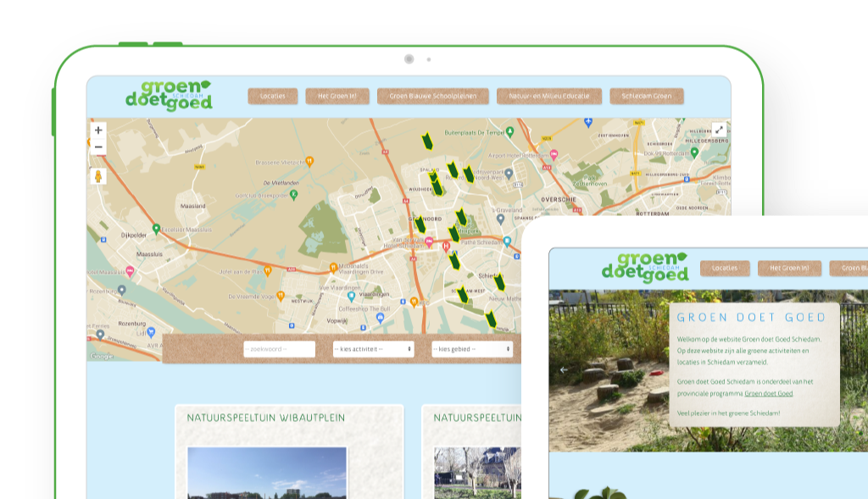Open the Schiedam Groen menu item
The image size is (868, 499).
(647, 97)
